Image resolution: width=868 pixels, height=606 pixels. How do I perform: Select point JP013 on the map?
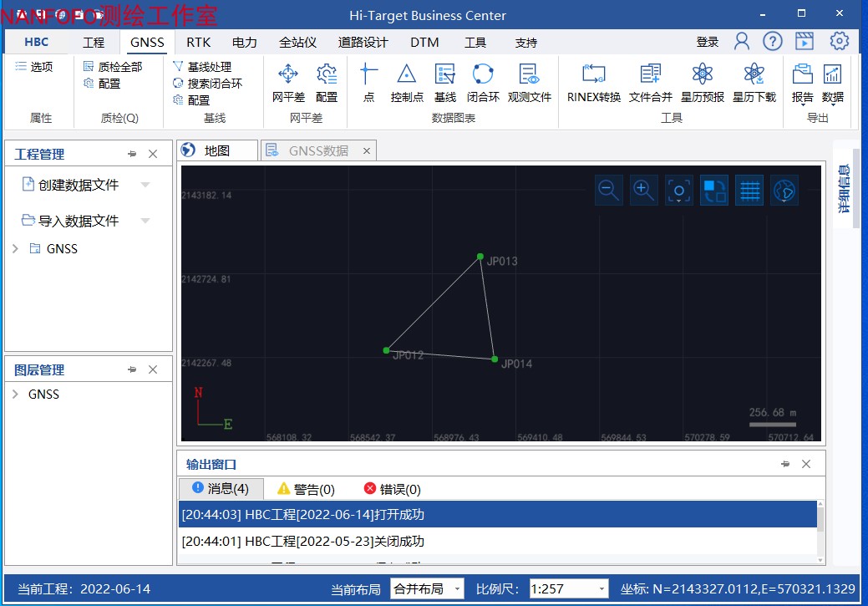point(480,257)
